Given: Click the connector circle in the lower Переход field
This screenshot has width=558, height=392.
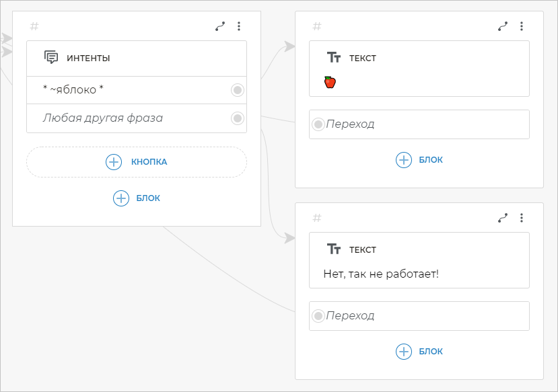Looking at the screenshot, I should [318, 316].
